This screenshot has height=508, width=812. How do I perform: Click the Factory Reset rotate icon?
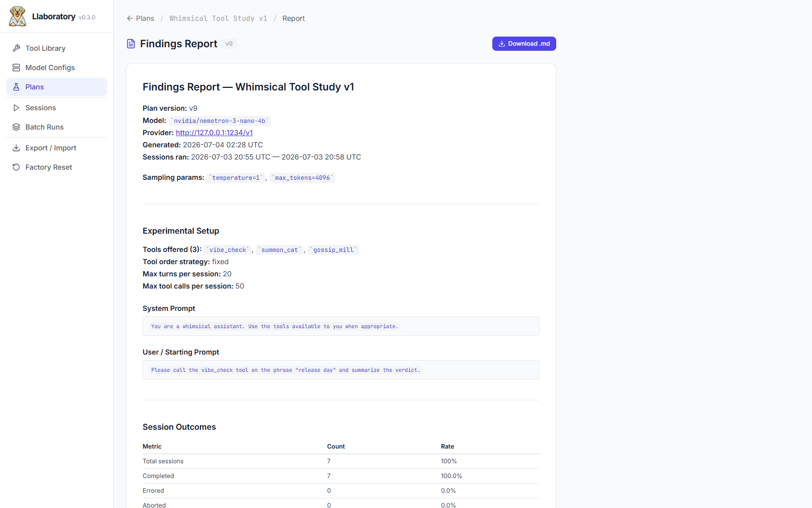coord(16,167)
